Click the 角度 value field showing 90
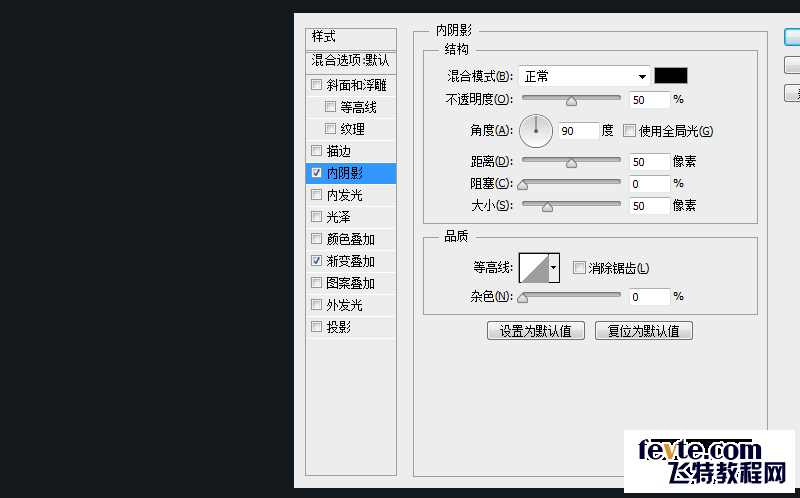Viewport: 800px width, 498px height. point(579,131)
